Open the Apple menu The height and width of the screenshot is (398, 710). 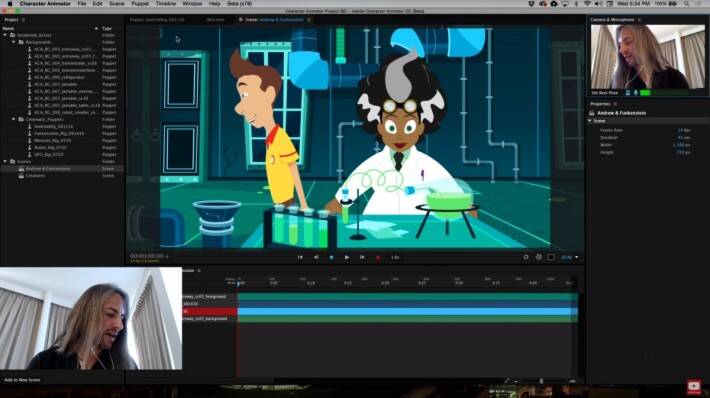[10, 4]
